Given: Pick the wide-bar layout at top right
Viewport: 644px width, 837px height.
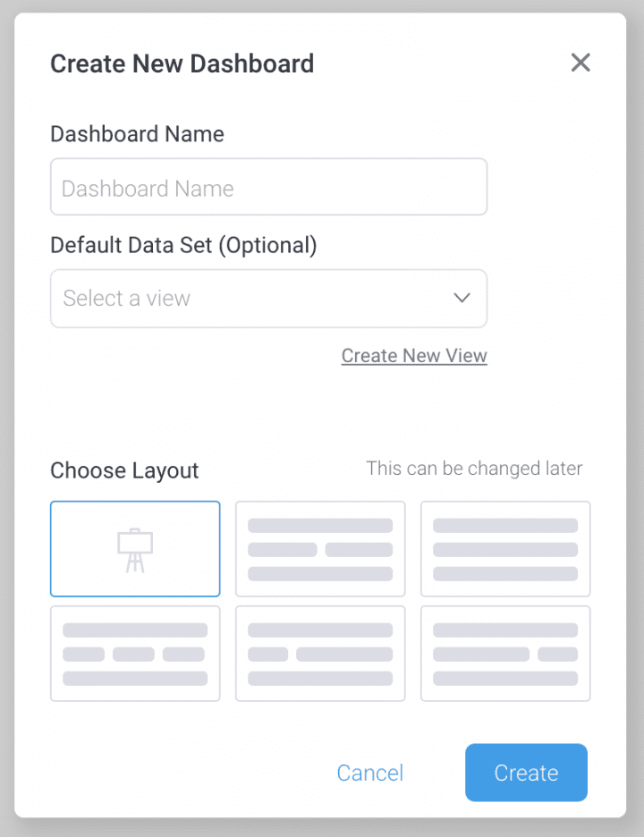Looking at the screenshot, I should (x=505, y=549).
